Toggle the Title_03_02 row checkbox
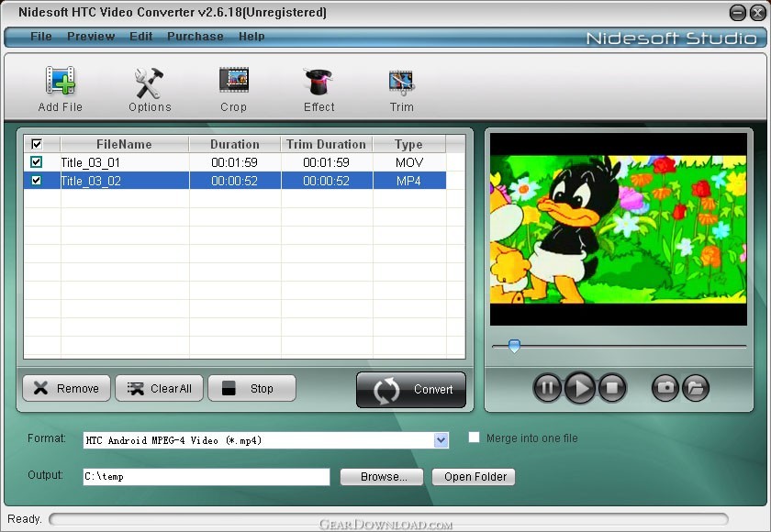This screenshot has height=532, width=771. [x=37, y=181]
